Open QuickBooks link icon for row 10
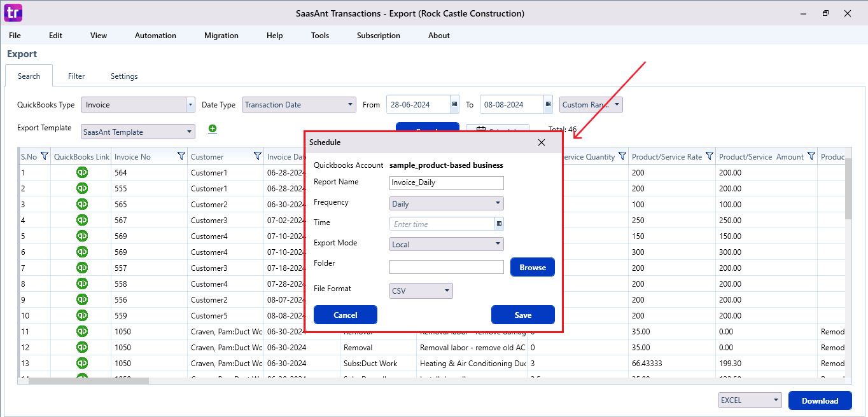Screen dimensions: 868x417 click(82, 315)
